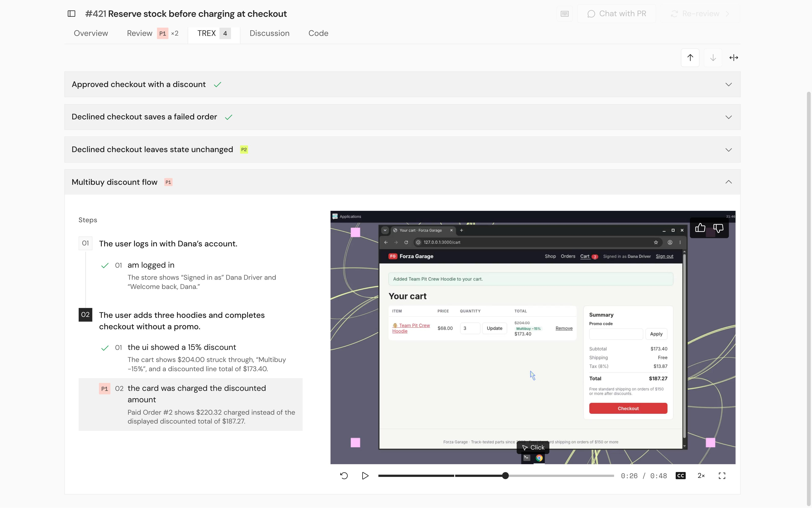Select P1 assertion 'card was charged the discounted amount'
Viewport: 812px width, 508px height.
(190, 404)
